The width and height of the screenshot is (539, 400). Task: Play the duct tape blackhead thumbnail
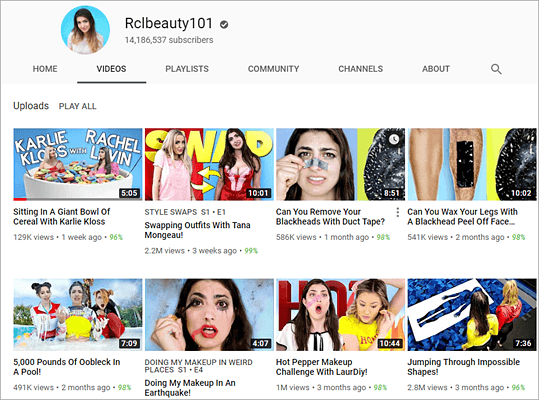(x=341, y=164)
